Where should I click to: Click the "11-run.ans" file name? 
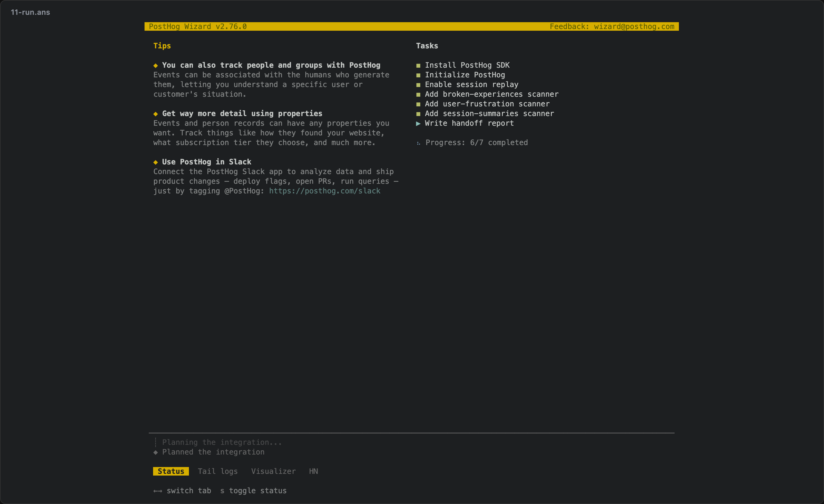pyautogui.click(x=30, y=12)
